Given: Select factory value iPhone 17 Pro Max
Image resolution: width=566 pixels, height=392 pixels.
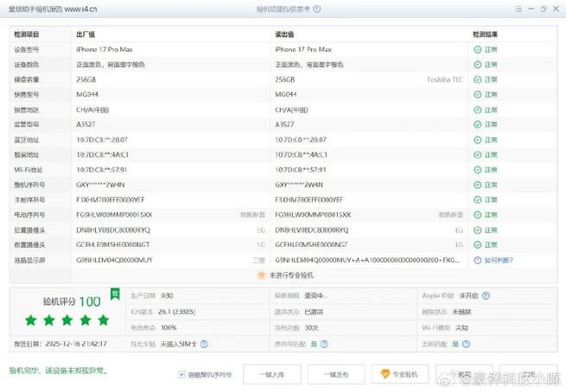Looking at the screenshot, I should coord(105,49).
